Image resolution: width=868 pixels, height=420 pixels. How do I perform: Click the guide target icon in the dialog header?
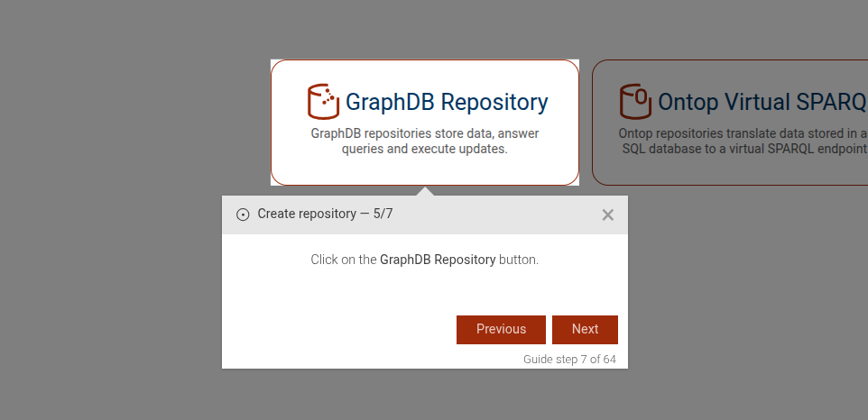coord(243,215)
